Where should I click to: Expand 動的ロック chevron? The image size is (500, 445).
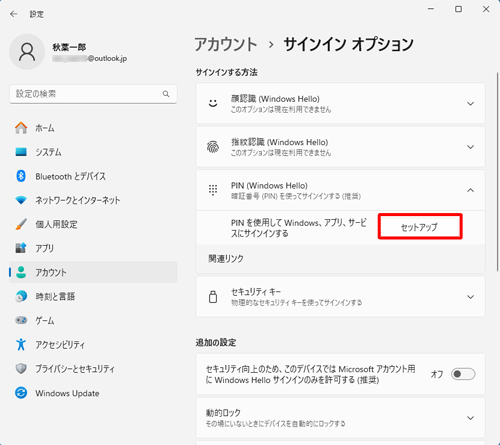coord(470,418)
